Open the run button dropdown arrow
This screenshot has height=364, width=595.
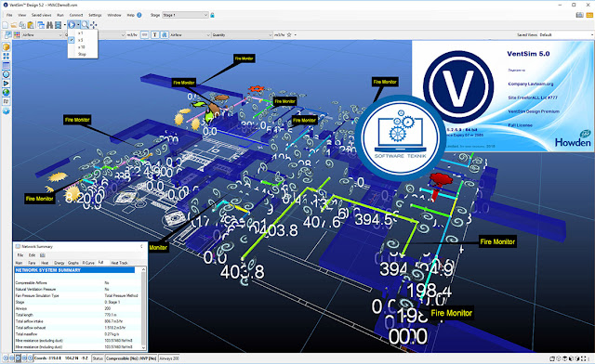(x=78, y=25)
